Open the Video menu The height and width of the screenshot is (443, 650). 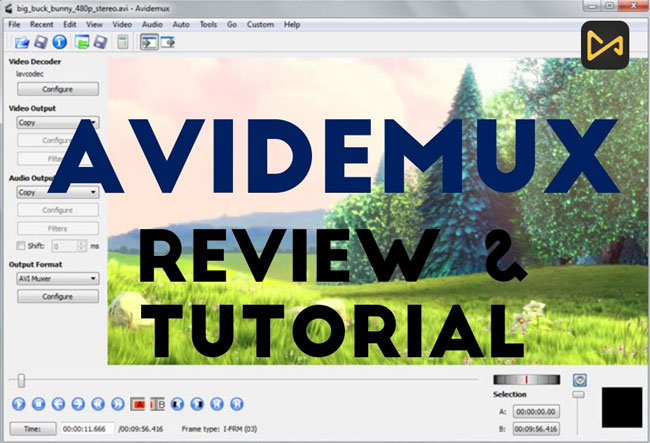pos(122,24)
